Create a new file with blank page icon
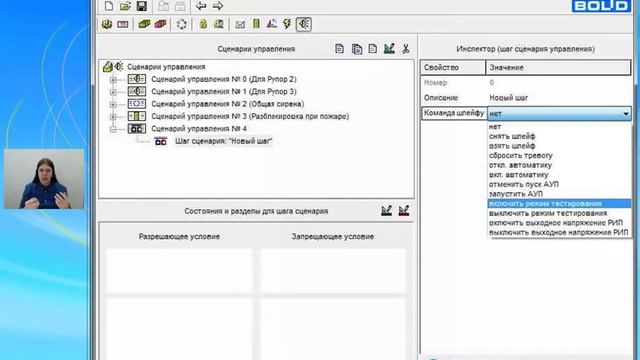The width and height of the screenshot is (640, 360). point(109,6)
